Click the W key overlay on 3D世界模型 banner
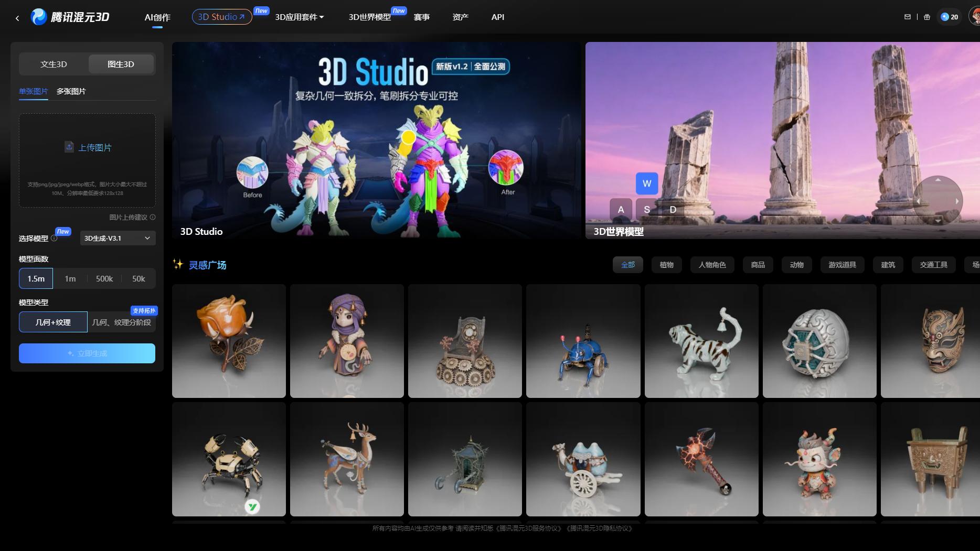The image size is (980, 551). pyautogui.click(x=647, y=183)
